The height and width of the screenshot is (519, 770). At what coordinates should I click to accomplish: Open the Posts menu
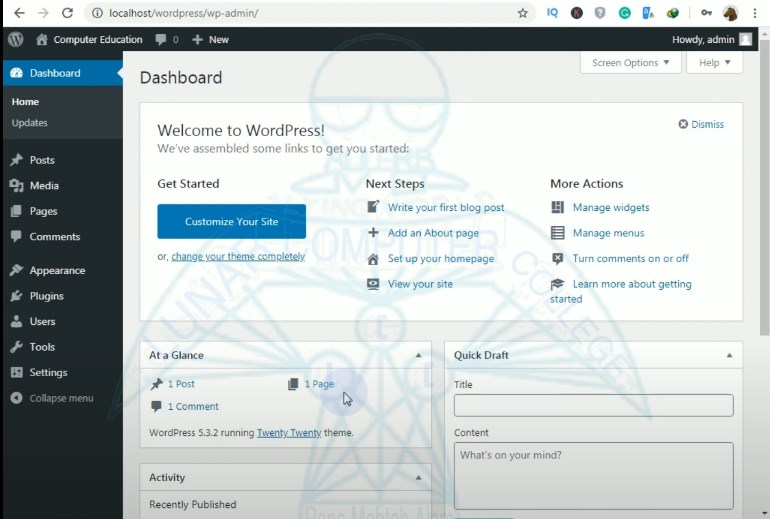[x=63, y=160]
